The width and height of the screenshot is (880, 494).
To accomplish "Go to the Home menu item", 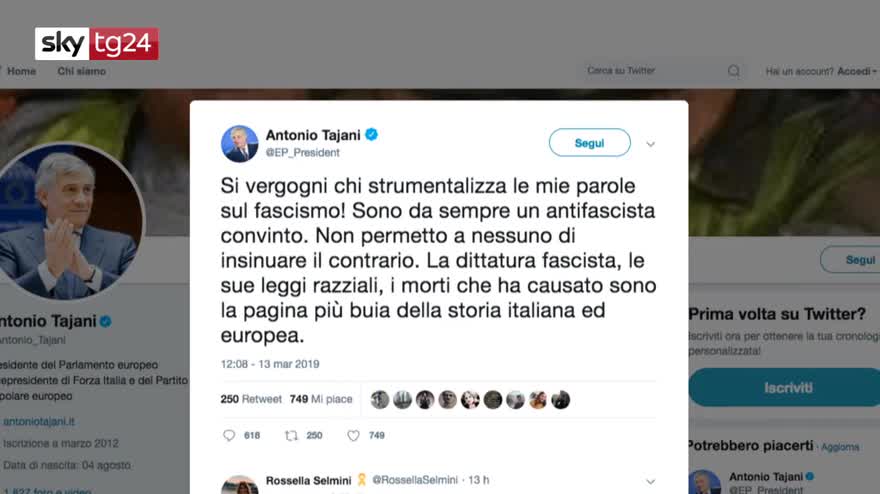I will point(21,71).
